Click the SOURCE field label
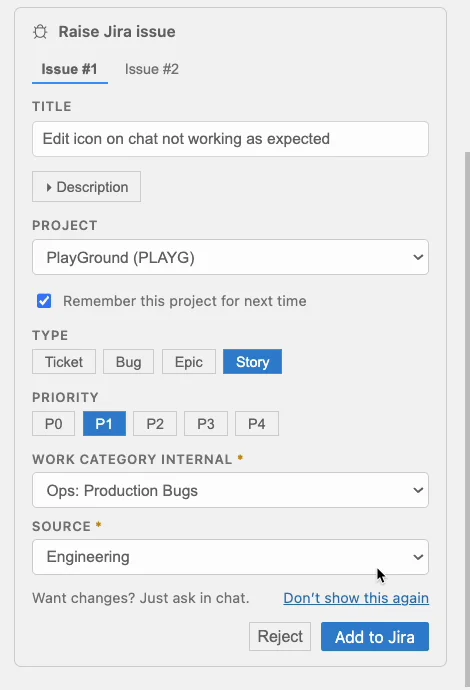 [x=61, y=526]
